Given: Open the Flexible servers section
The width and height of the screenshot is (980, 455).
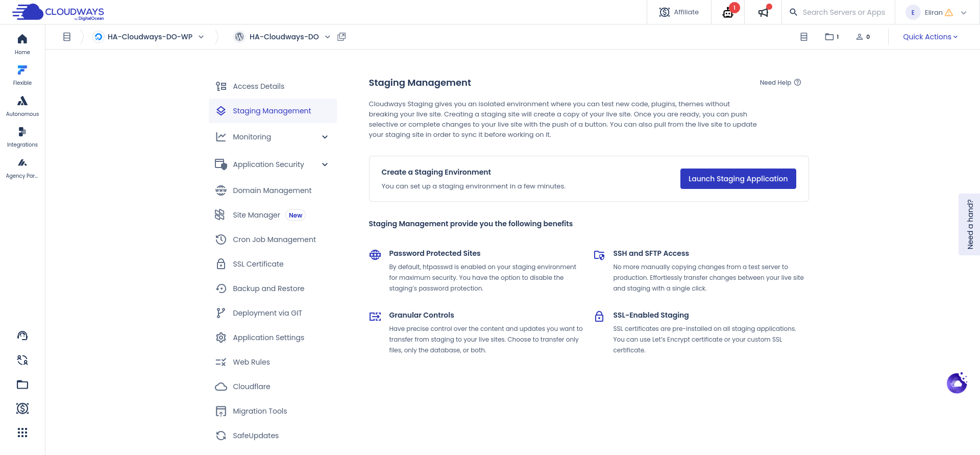Looking at the screenshot, I should pyautogui.click(x=22, y=75).
